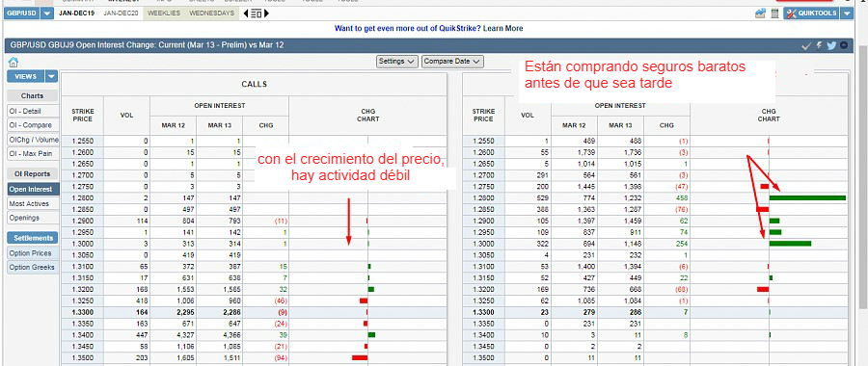Switch to the Wednesdays tab

(211, 13)
